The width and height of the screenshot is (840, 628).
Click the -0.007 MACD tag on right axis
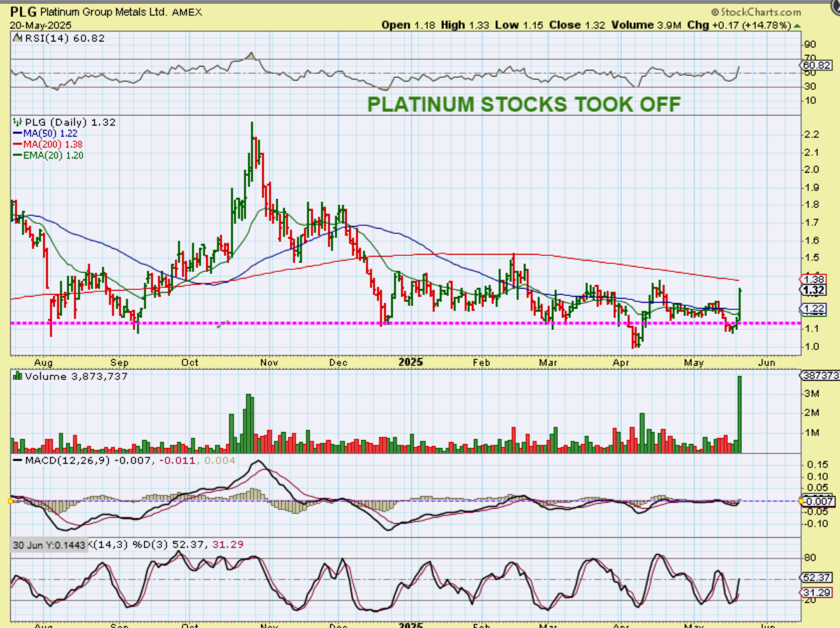coord(817,501)
